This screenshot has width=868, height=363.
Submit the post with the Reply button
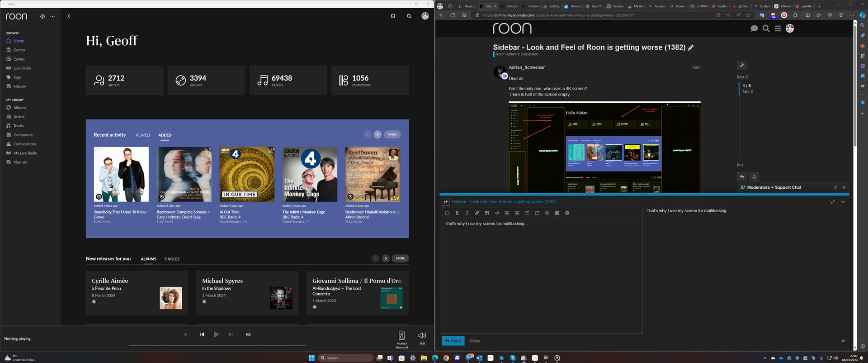click(x=453, y=341)
